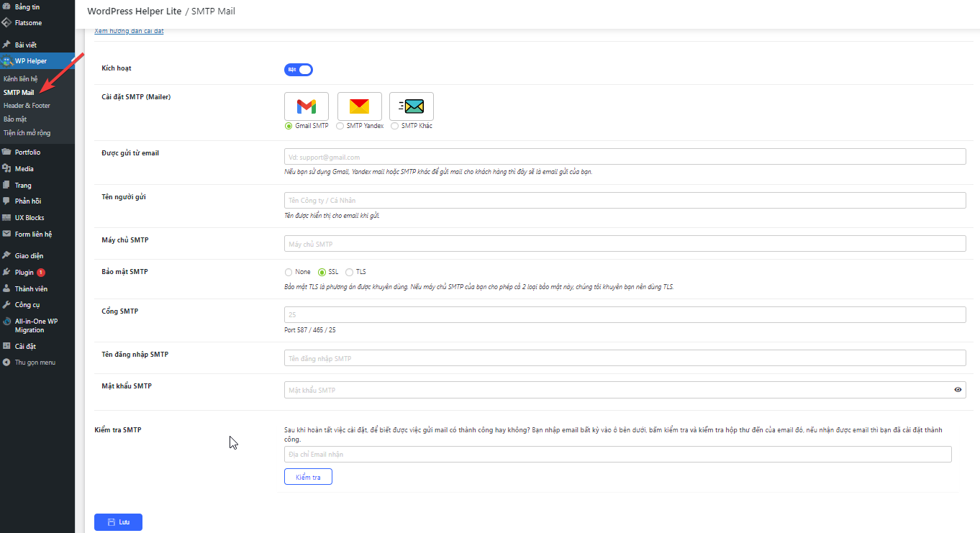The image size is (980, 533).
Task: Select the TLS security radio button
Action: click(x=350, y=272)
